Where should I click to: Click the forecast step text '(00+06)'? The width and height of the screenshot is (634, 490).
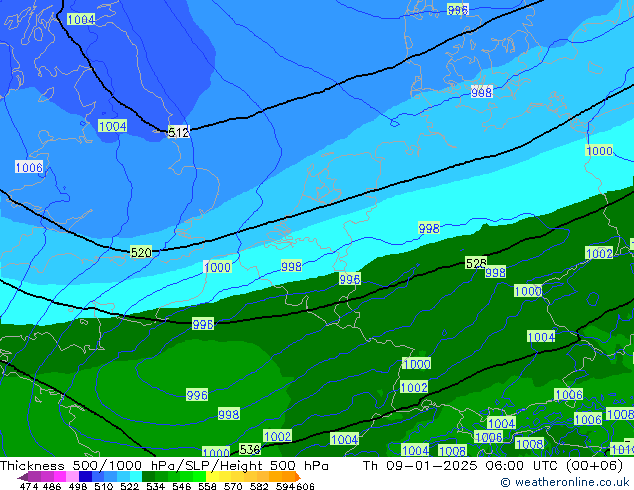[x=594, y=465]
